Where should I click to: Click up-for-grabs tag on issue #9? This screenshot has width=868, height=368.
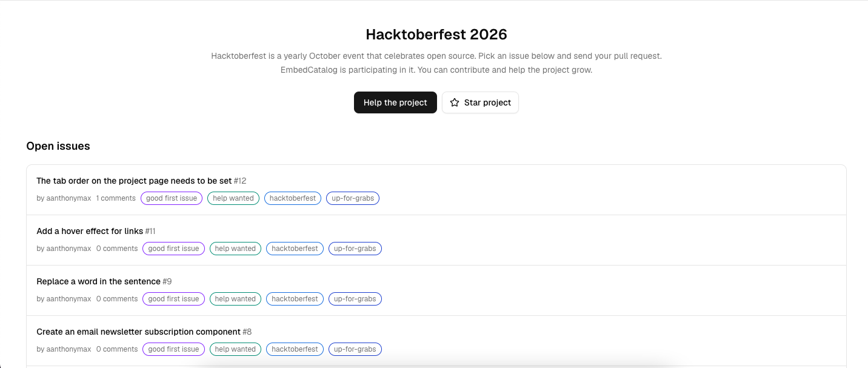pyautogui.click(x=355, y=299)
